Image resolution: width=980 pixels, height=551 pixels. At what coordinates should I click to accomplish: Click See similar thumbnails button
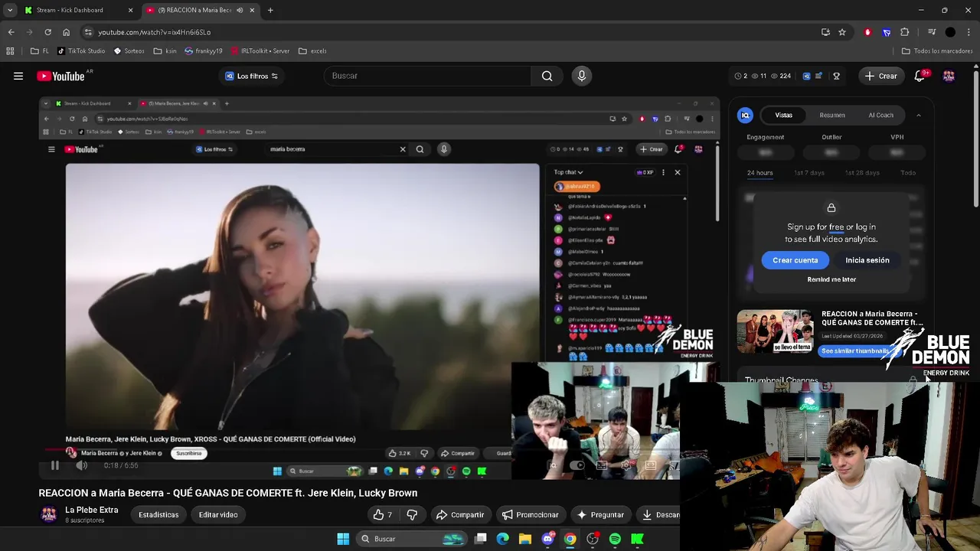tap(854, 351)
